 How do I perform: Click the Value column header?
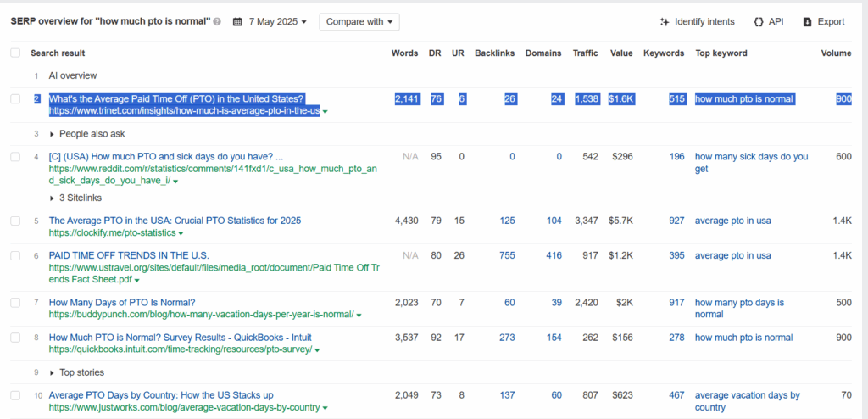click(x=621, y=53)
